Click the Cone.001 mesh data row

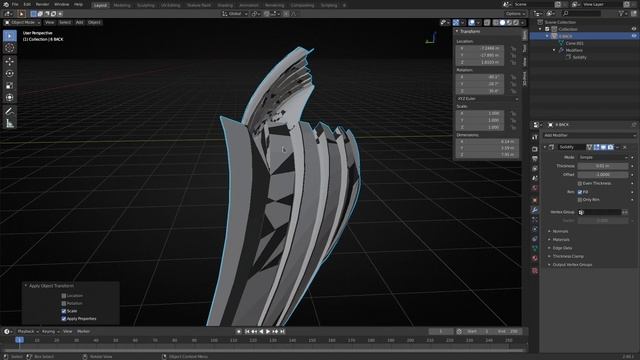pyautogui.click(x=574, y=43)
